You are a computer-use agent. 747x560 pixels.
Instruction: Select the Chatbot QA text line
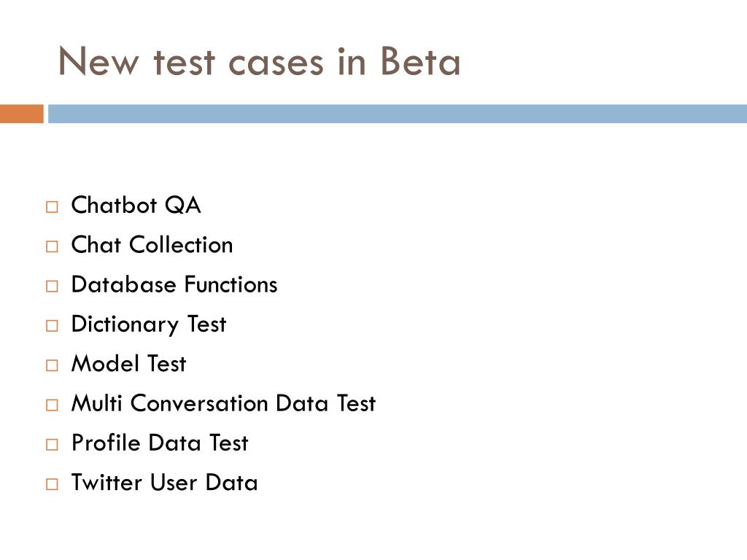pyautogui.click(x=136, y=205)
